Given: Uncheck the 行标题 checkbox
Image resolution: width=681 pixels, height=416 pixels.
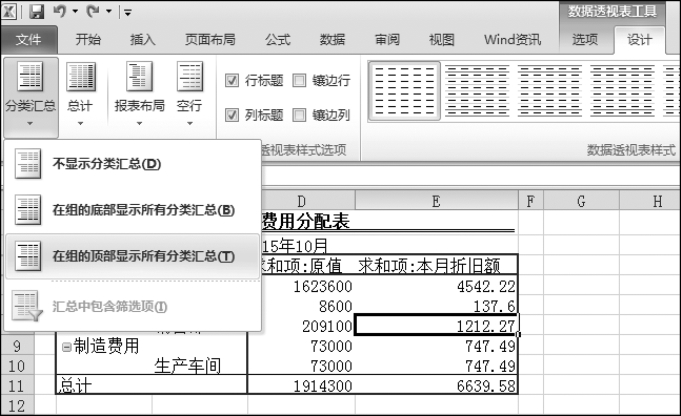Looking at the screenshot, I should pyautogui.click(x=232, y=80).
